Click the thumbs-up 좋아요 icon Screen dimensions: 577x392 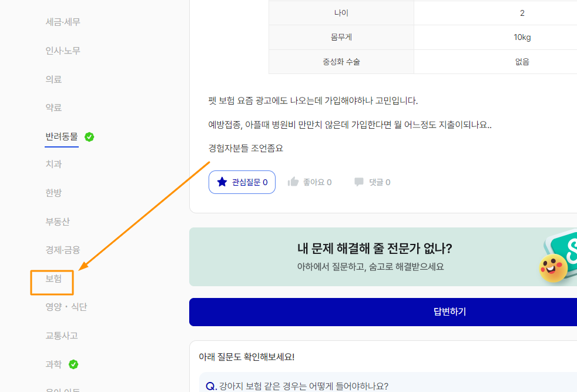click(x=293, y=182)
